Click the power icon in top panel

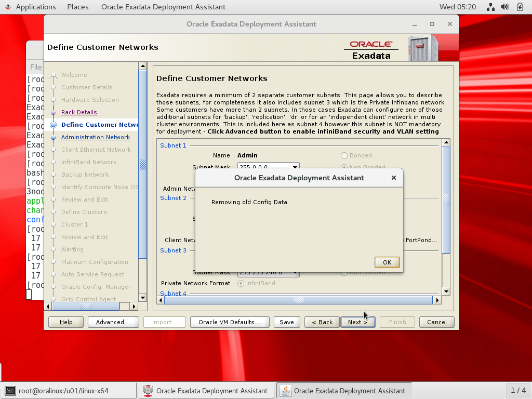tap(519, 7)
